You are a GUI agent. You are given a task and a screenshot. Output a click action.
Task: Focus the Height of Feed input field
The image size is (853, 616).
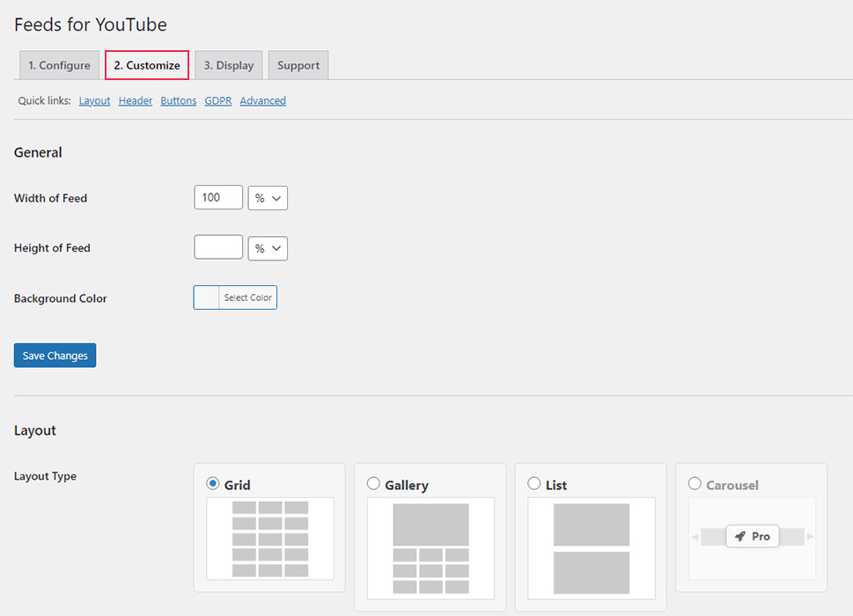point(218,247)
